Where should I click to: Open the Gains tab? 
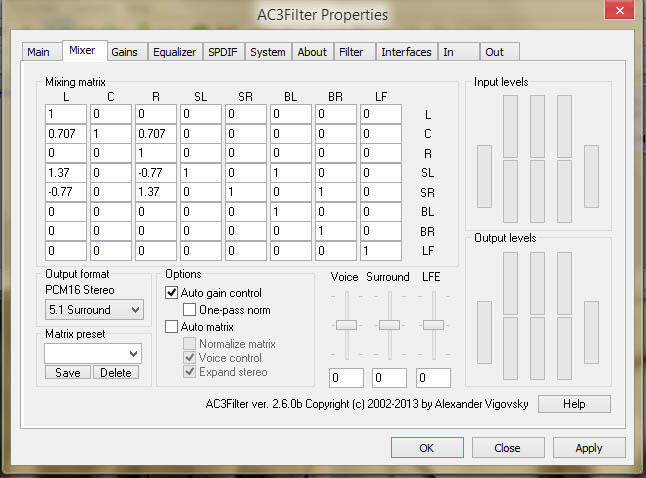coord(127,52)
